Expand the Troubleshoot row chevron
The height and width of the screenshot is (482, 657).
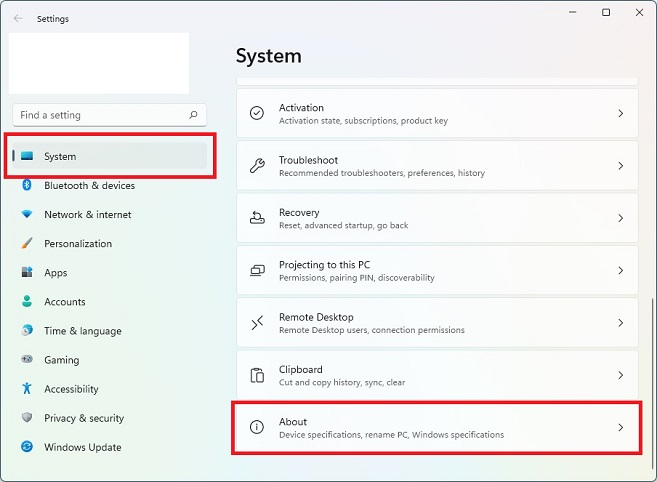(x=621, y=166)
